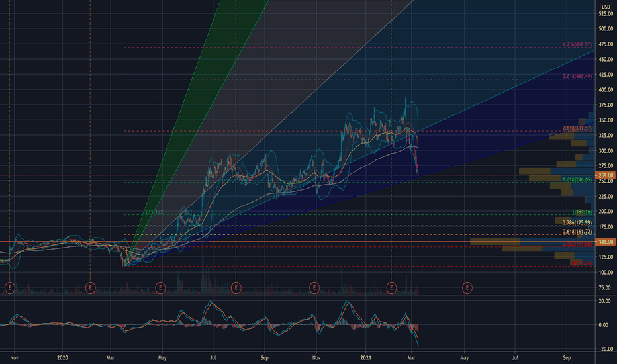This screenshot has width=617, height=364.
Task: Click the 100.00 price axis label
Action: coord(606,272)
